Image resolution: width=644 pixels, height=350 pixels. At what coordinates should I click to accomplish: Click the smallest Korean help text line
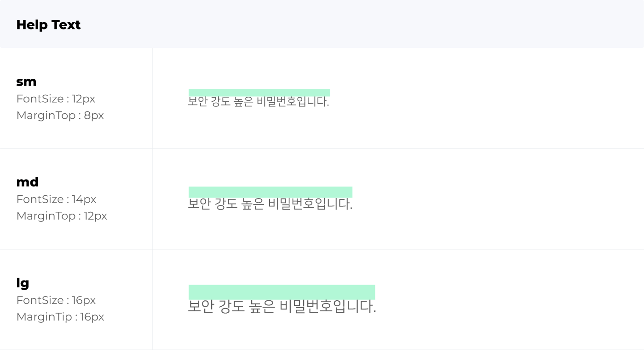click(x=259, y=102)
